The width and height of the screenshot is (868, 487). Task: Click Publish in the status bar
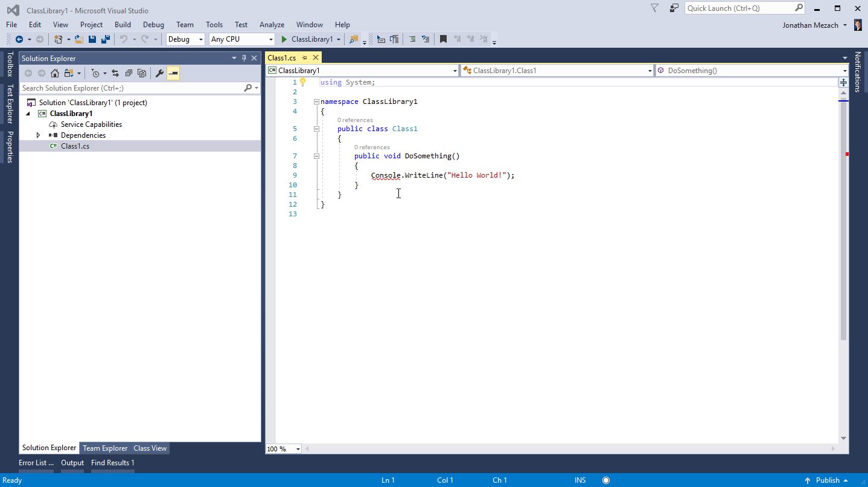pyautogui.click(x=828, y=480)
